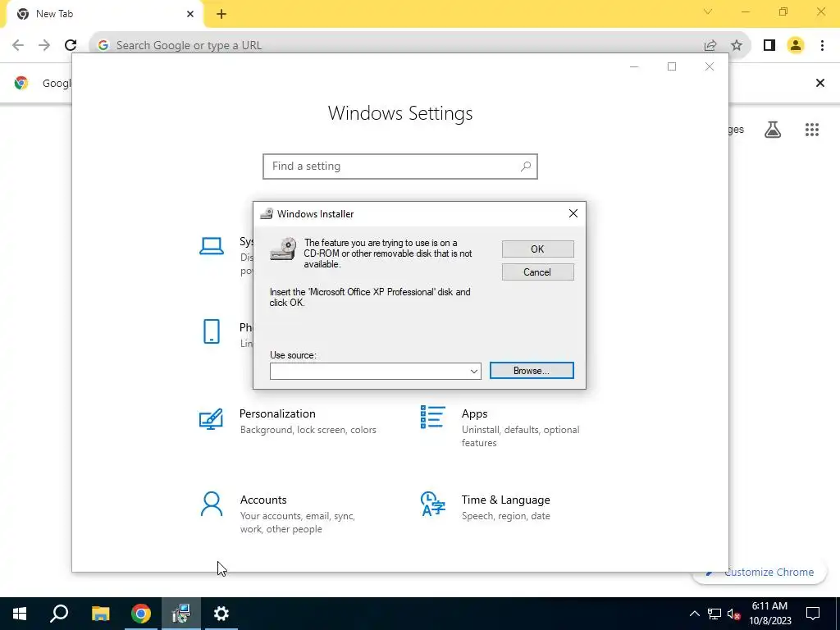The image size is (840, 630).
Task: Open the notification center icon
Action: [813, 614]
